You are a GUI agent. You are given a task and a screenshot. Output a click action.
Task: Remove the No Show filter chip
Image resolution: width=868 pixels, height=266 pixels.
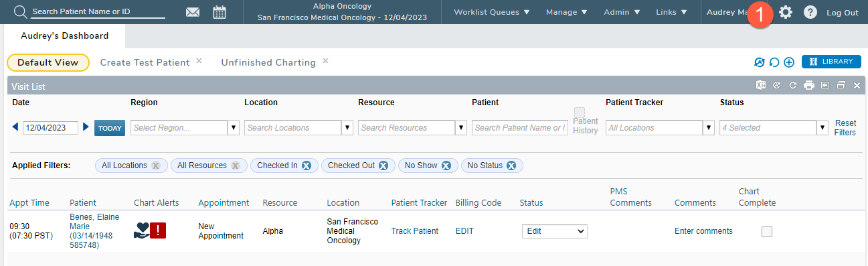click(x=446, y=165)
